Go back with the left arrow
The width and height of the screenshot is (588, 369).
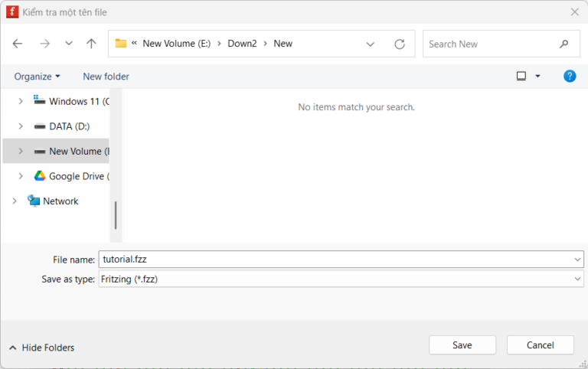click(x=18, y=44)
